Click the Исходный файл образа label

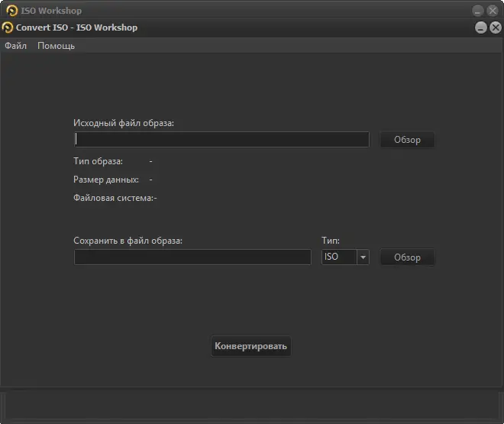[x=124, y=123]
